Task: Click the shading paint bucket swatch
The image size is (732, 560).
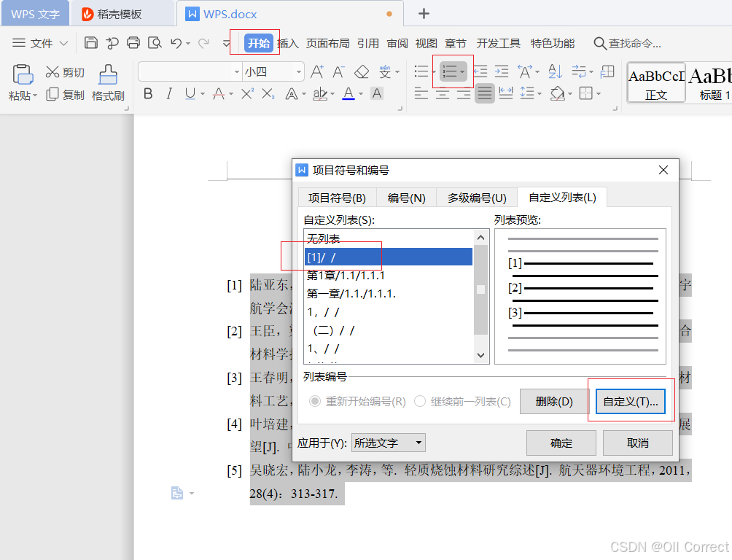Action: coord(557,94)
